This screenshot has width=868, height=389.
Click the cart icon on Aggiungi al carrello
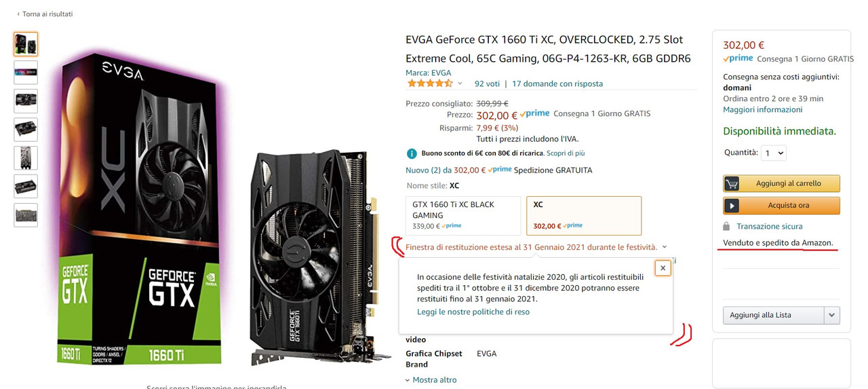732,183
